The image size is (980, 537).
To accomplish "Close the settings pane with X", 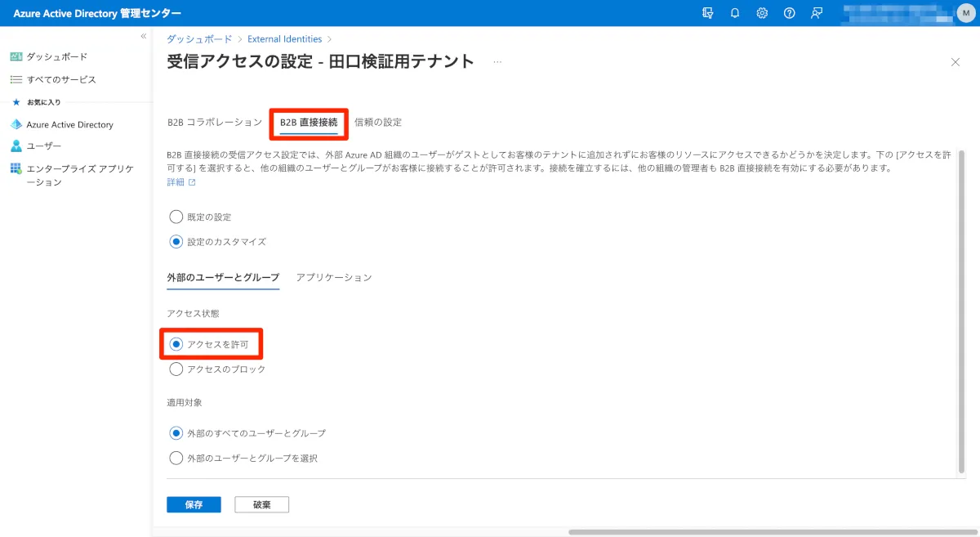I will click(955, 62).
